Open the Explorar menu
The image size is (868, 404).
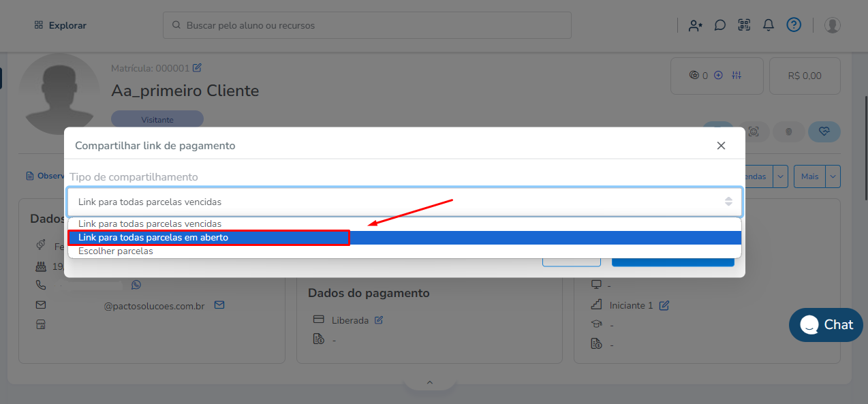coord(60,25)
